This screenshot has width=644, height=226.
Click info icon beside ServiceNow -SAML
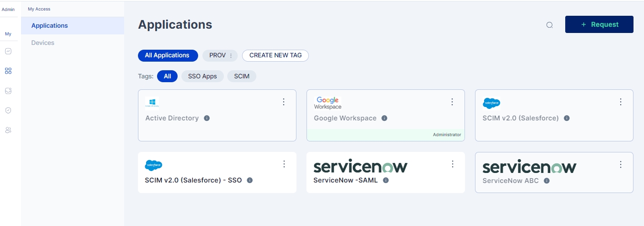point(386,180)
